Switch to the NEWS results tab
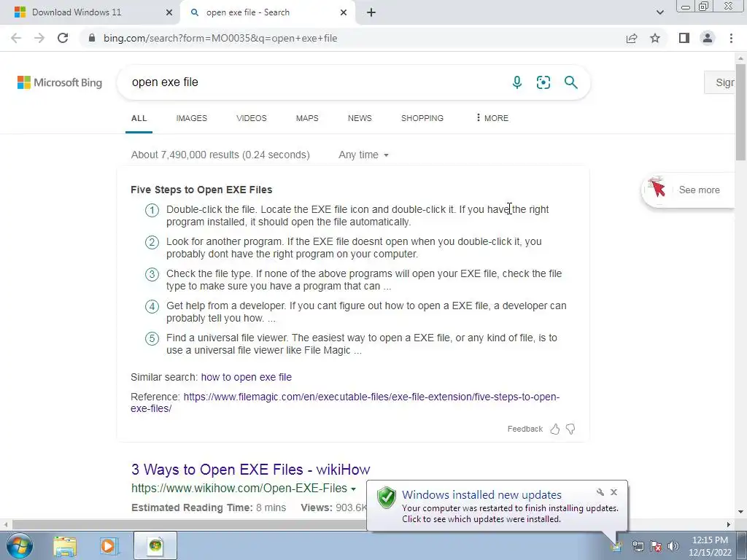The width and height of the screenshot is (747, 560). click(360, 118)
